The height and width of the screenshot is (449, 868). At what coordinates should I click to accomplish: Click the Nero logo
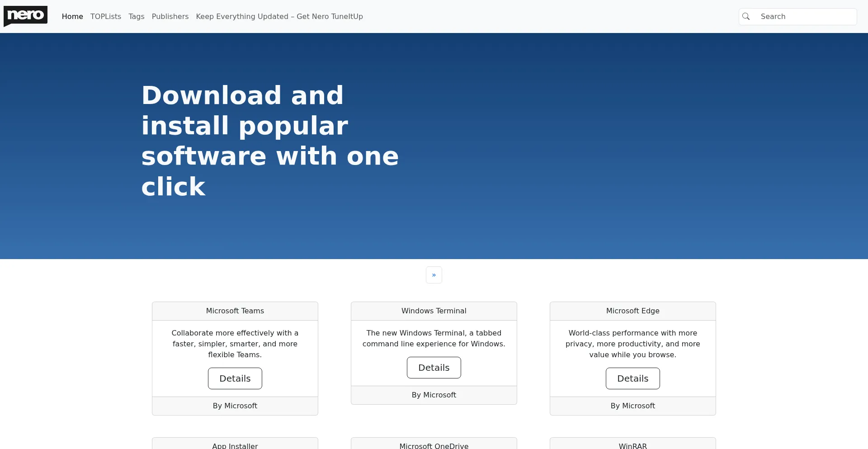click(x=26, y=16)
